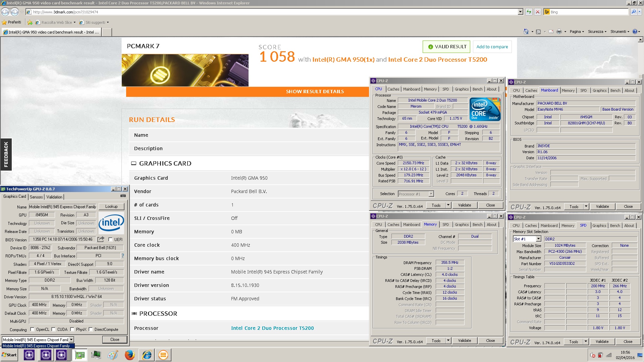Click the Intel Core 2 Duo logo in CPU-Z

pos(485,109)
